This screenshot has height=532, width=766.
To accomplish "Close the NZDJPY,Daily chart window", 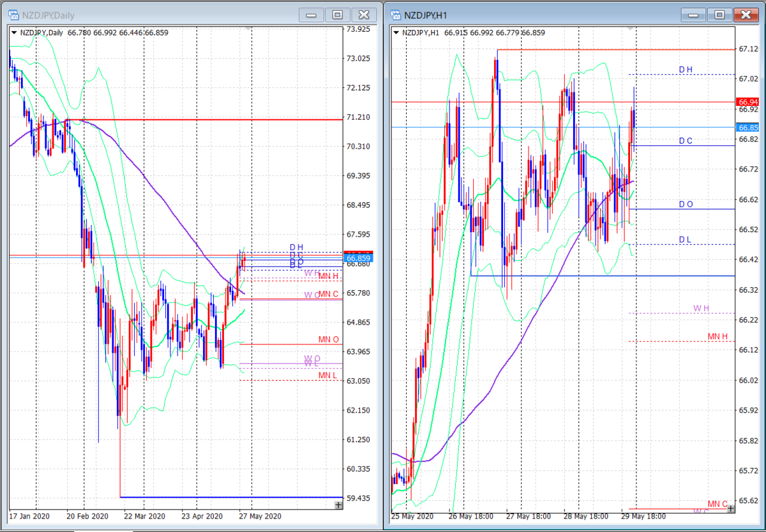I will click(364, 15).
